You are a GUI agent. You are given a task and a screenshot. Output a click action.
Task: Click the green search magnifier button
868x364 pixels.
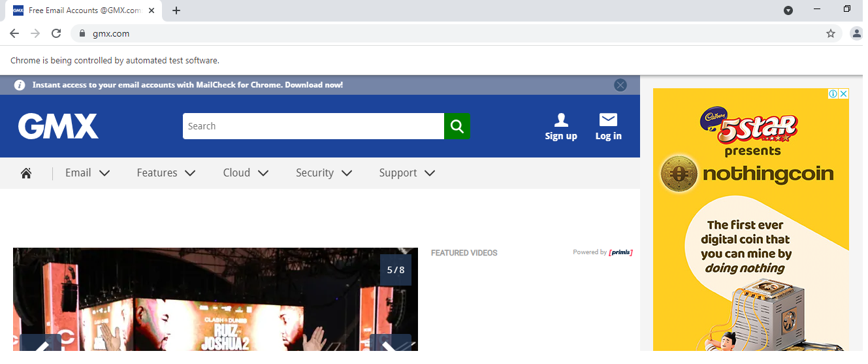[x=457, y=126]
